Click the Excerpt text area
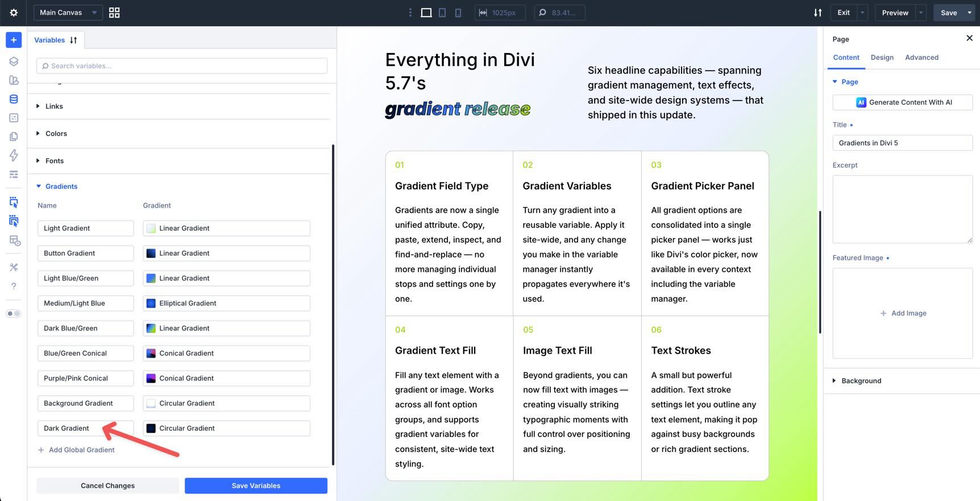 [x=903, y=209]
